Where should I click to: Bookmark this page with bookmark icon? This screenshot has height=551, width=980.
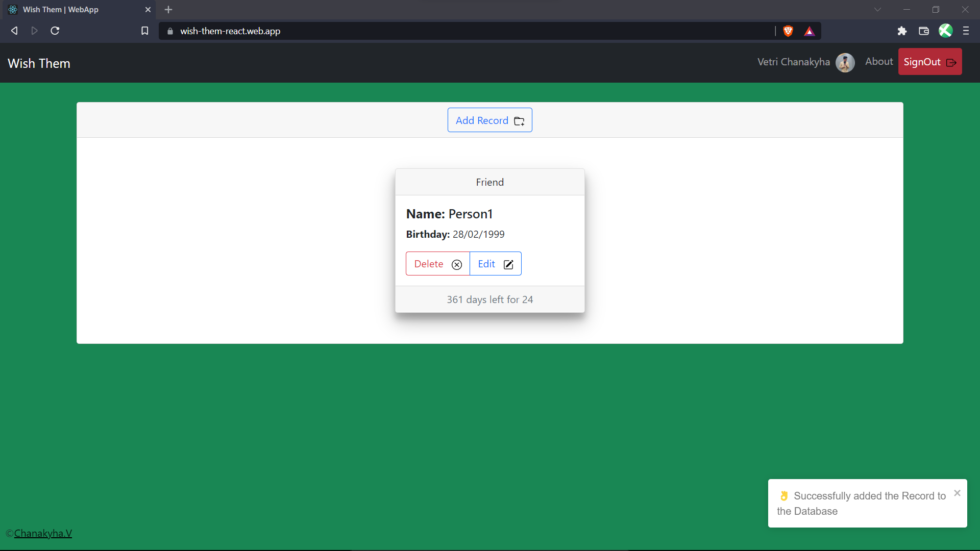[145, 31]
